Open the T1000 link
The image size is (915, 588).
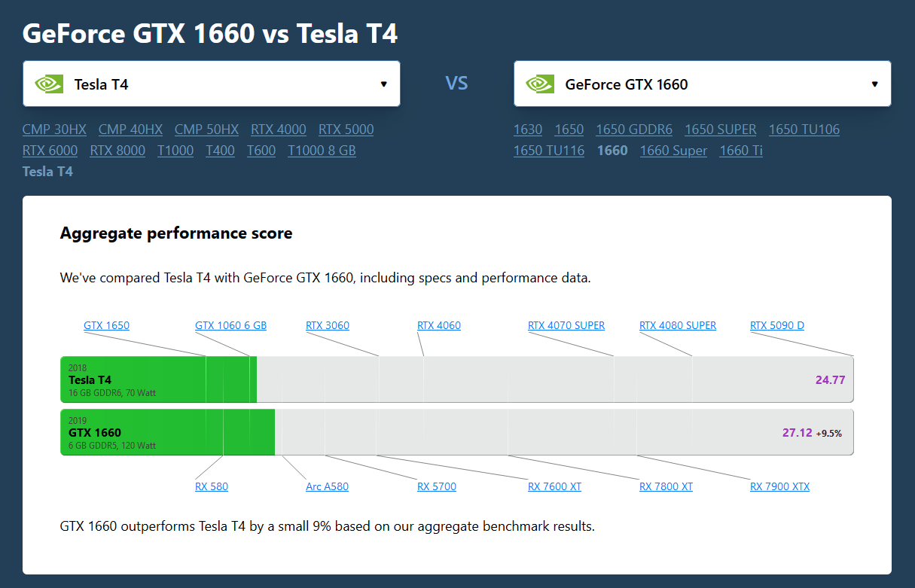click(175, 151)
